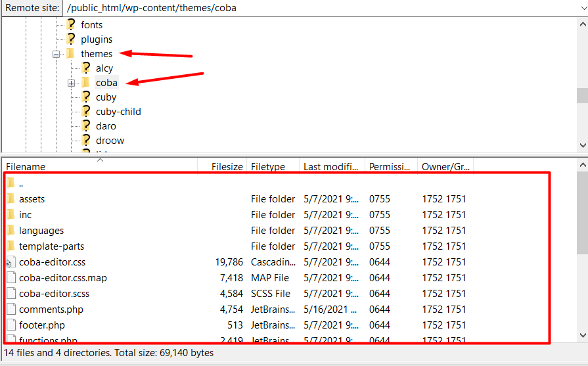Select the footer.php file row
This screenshot has height=366, width=588.
(42, 325)
